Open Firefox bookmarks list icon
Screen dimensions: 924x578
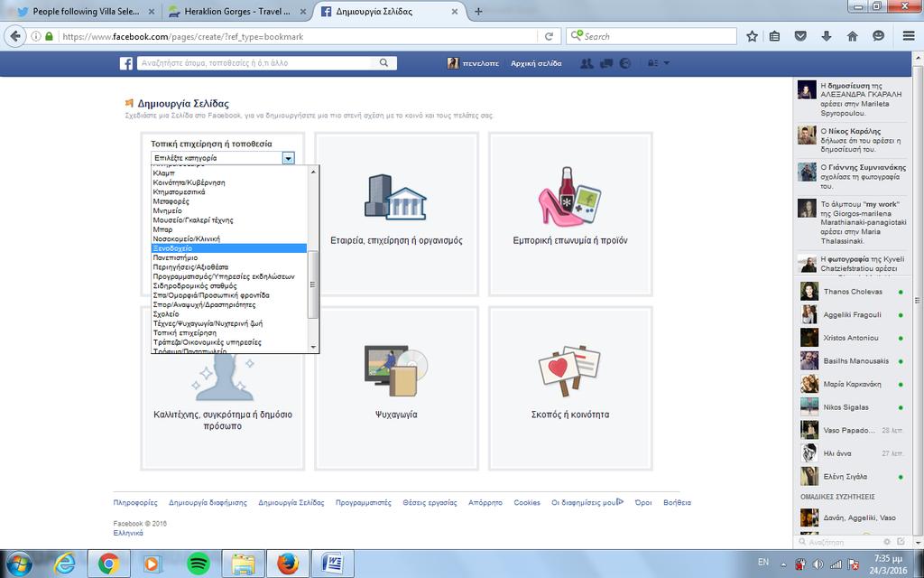tap(774, 36)
